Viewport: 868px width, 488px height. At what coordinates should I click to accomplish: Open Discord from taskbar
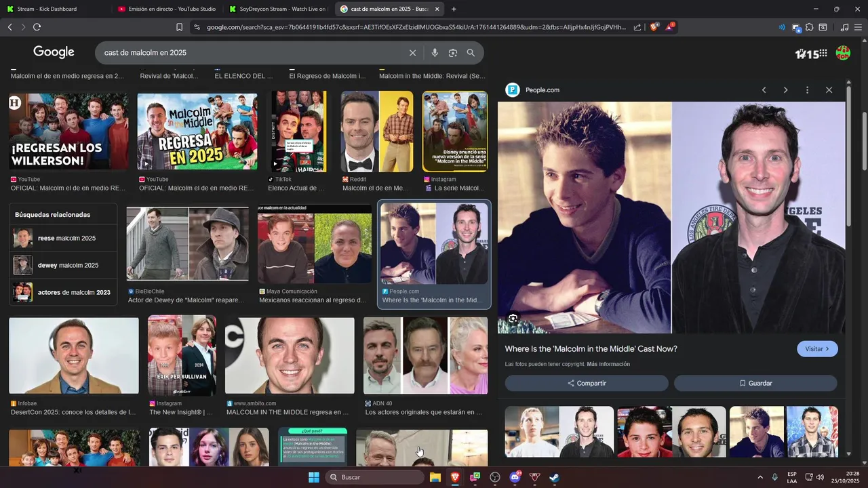click(515, 477)
